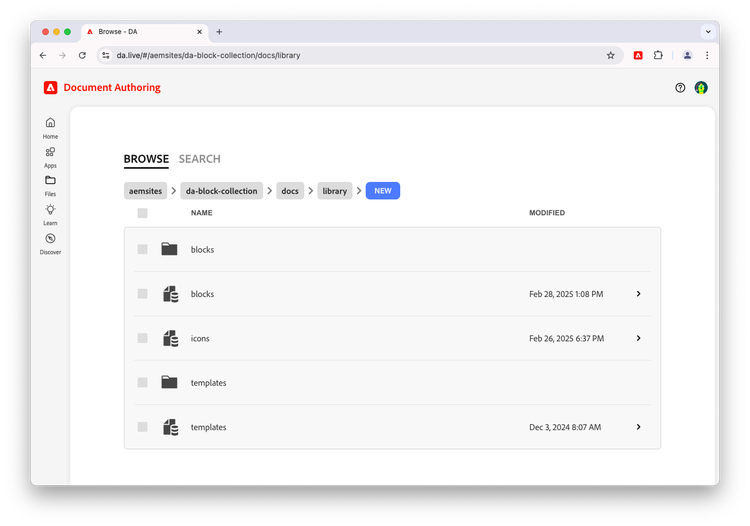Open the Chrome profile icon
Image resolution: width=750 pixels, height=526 pixels.
687,55
